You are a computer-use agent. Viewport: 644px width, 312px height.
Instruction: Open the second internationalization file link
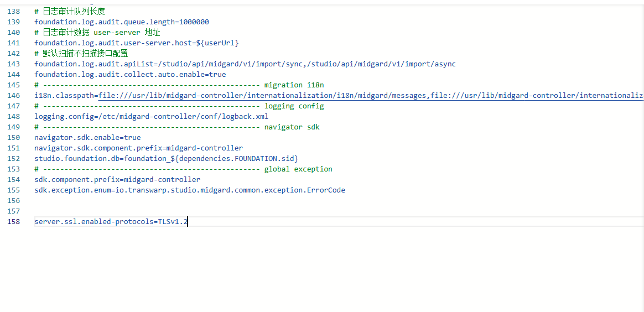coord(537,96)
